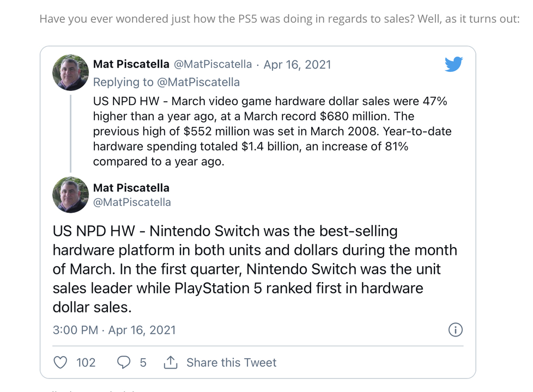Viewport: 533px width, 392px height.
Task: Click the main tweet text about Nintendo Switch
Action: click(255, 269)
